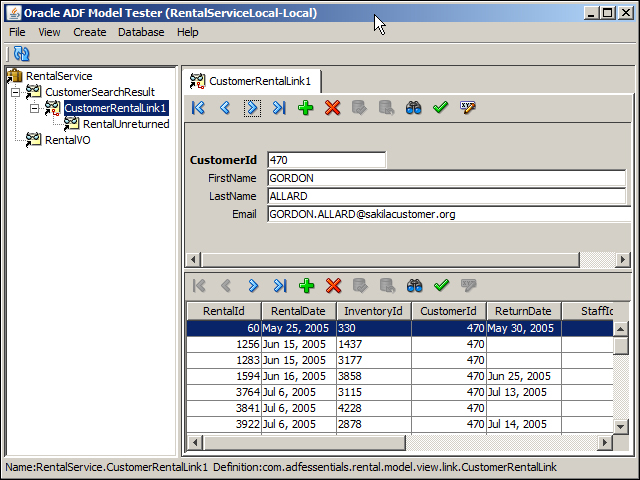Click ReturnDate cell Jul 13, 2005
The image size is (640, 480).
(x=524, y=392)
